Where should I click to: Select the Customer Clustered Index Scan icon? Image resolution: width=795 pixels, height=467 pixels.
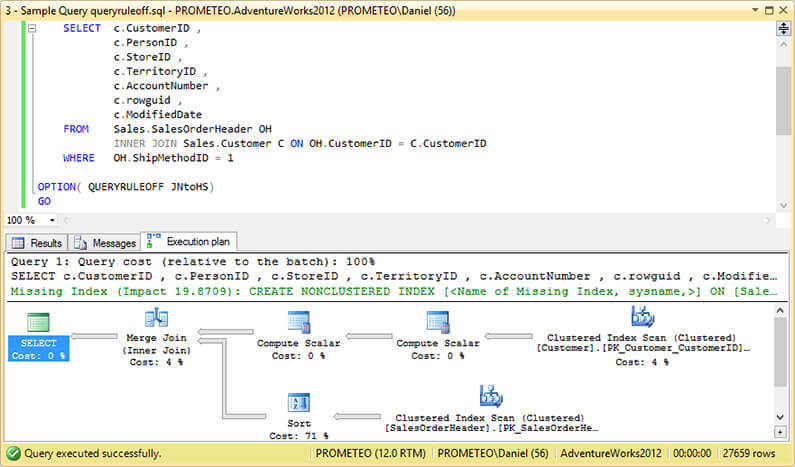point(641,318)
